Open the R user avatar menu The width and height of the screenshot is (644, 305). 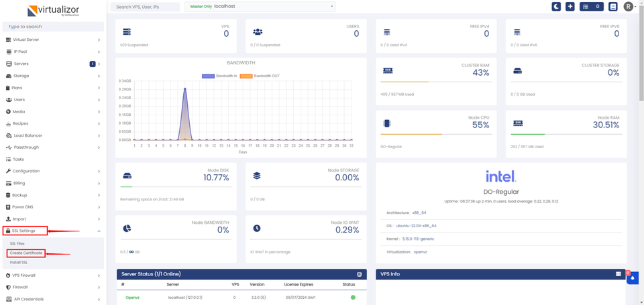click(629, 7)
